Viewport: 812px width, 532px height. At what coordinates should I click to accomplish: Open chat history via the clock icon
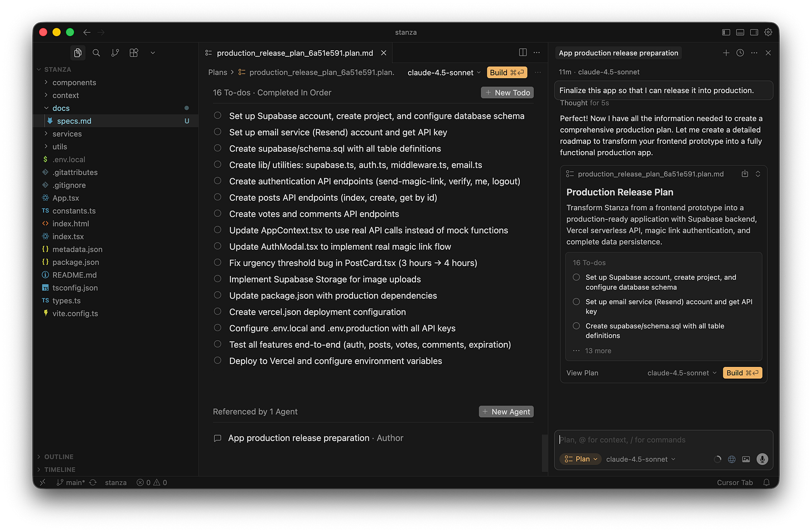[x=740, y=52]
